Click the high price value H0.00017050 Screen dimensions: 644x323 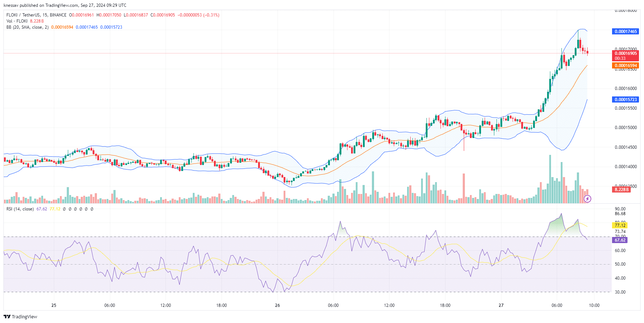coord(109,15)
